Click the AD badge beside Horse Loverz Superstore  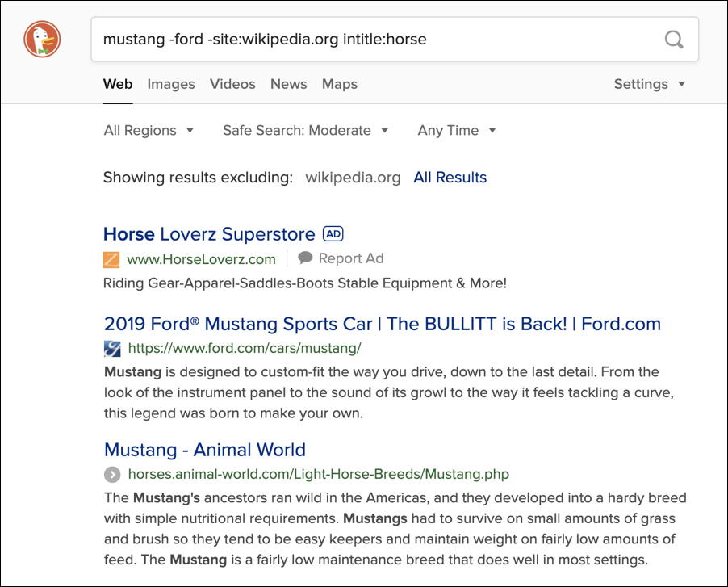coord(333,233)
